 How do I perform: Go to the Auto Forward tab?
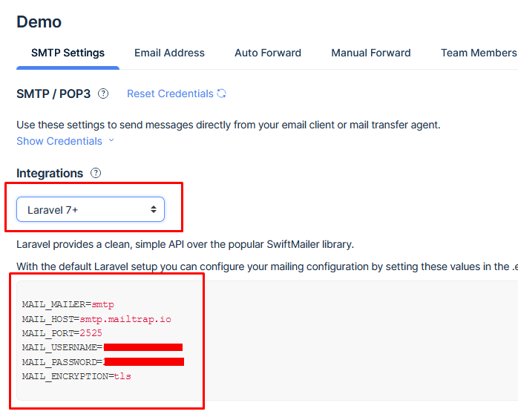click(268, 53)
